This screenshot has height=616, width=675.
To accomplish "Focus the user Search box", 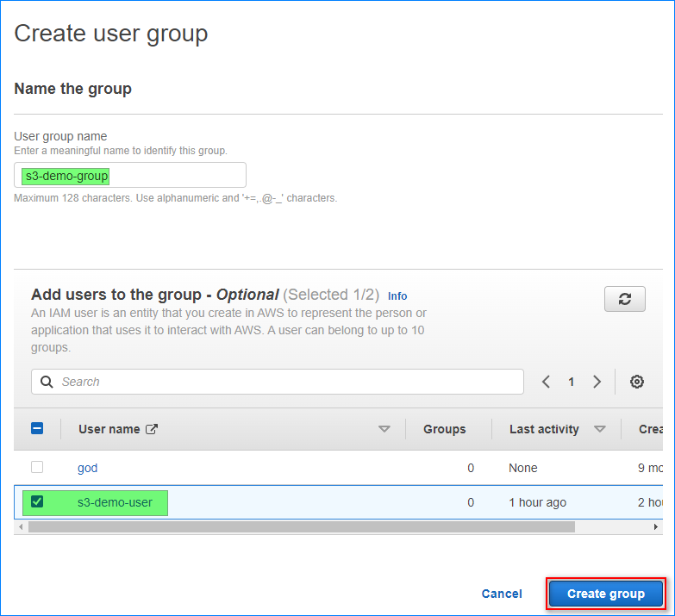I will [284, 382].
